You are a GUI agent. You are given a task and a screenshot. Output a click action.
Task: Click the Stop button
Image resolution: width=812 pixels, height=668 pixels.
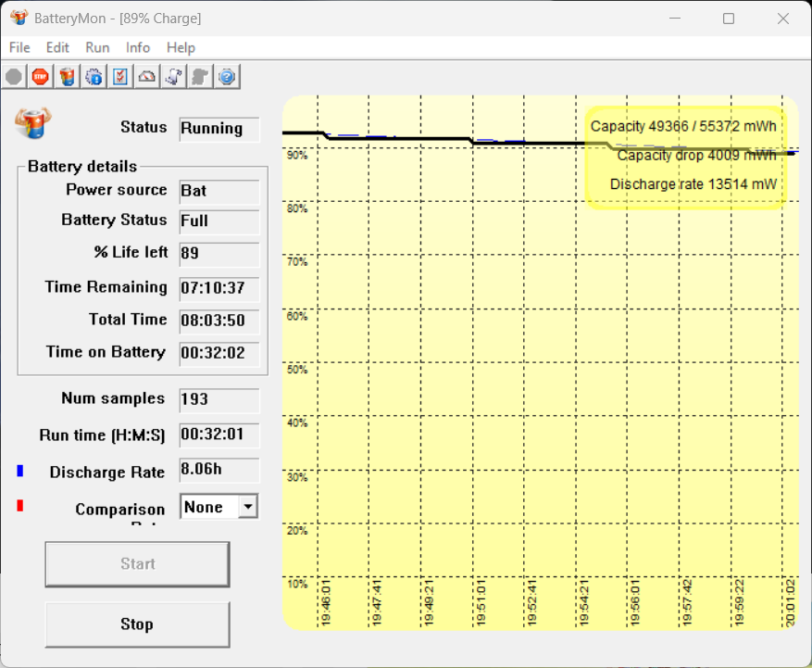[137, 624]
